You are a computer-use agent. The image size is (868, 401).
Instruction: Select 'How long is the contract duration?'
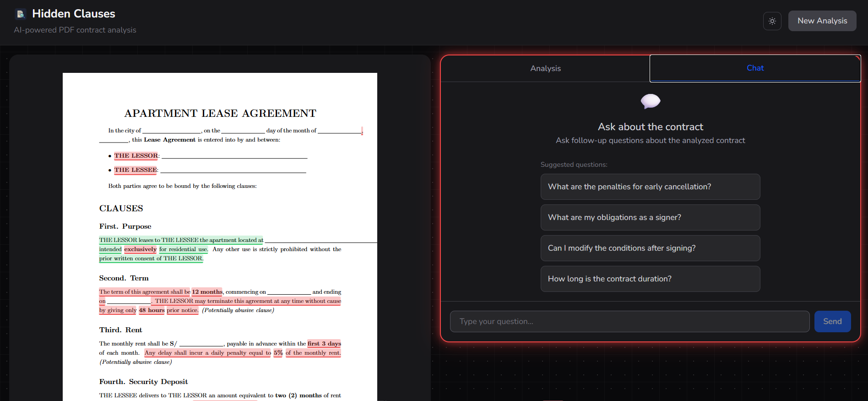point(650,279)
